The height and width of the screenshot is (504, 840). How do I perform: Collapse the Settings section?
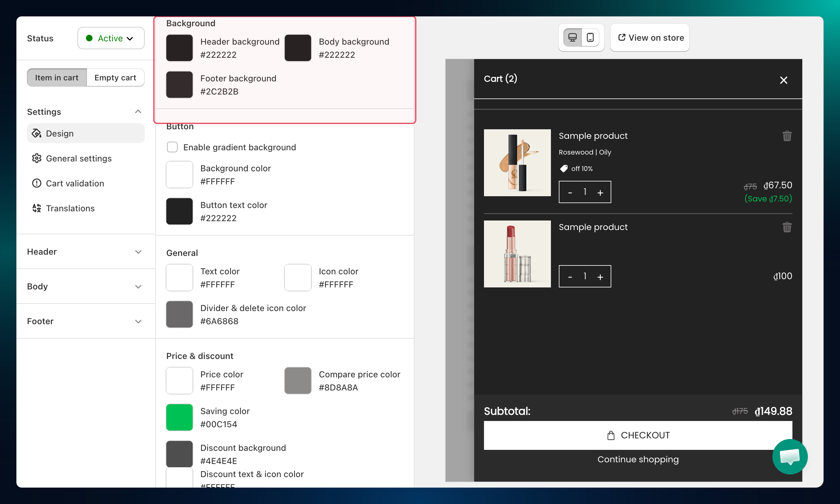tap(138, 112)
